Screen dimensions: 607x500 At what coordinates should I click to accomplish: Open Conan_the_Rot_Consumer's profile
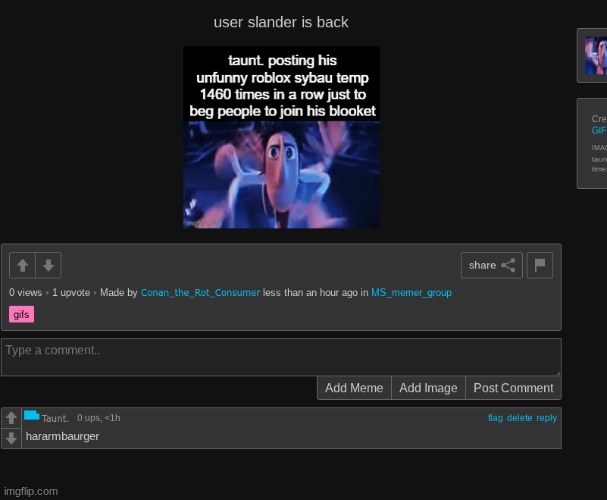(x=200, y=293)
